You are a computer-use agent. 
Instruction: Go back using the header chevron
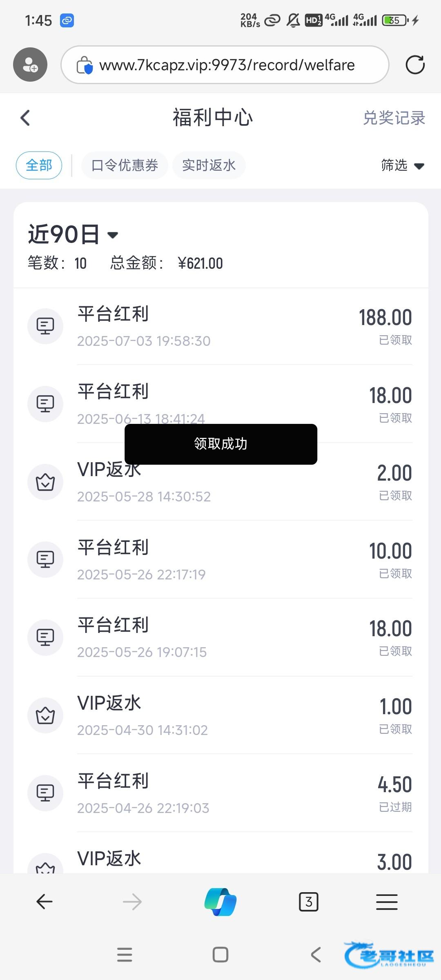(x=25, y=118)
